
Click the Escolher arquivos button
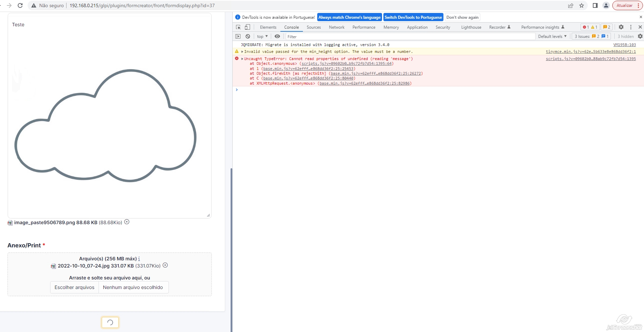point(74,287)
